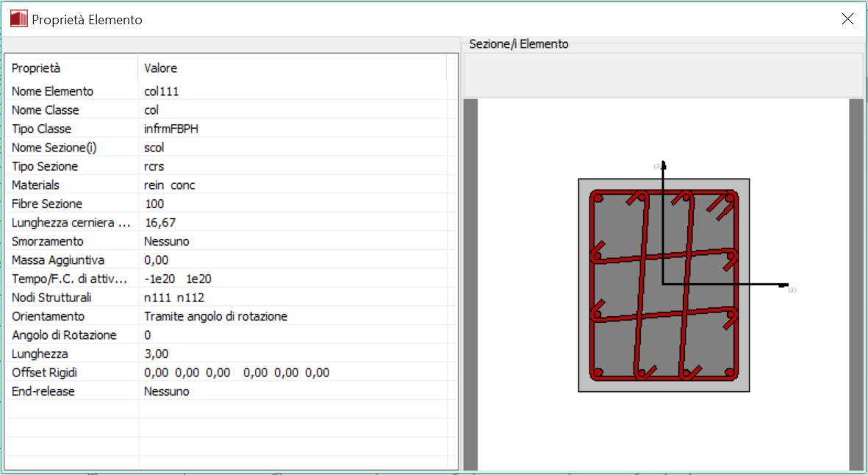Select the End-release value Nessuno

pos(167,391)
